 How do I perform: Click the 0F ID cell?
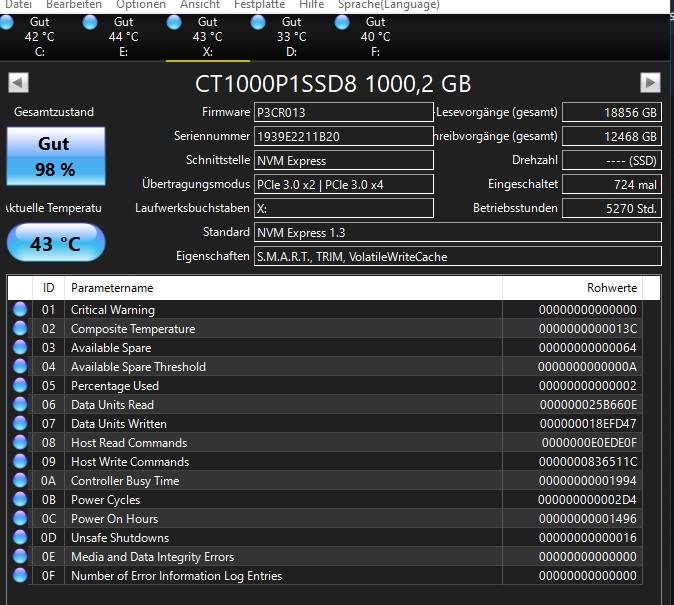coord(49,575)
